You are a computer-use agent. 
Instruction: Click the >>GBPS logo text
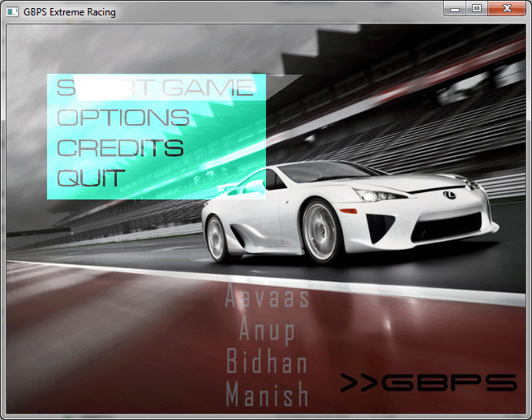pos(428,383)
